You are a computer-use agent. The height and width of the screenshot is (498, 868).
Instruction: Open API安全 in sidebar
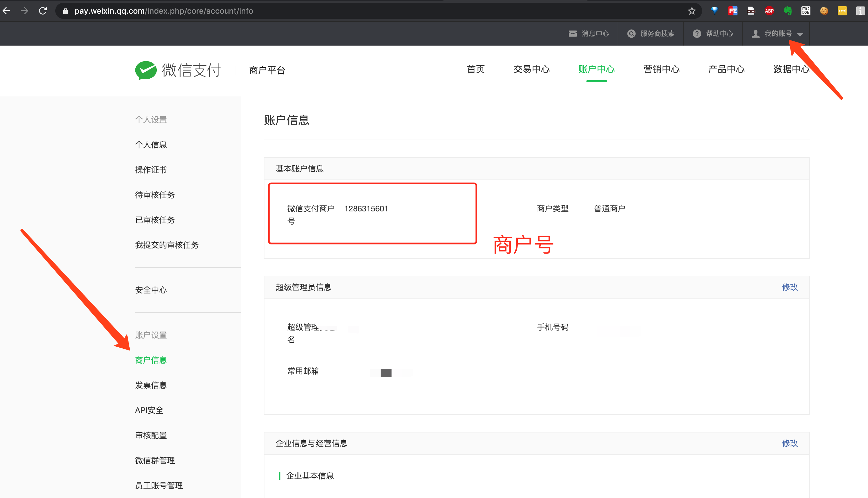coord(149,410)
